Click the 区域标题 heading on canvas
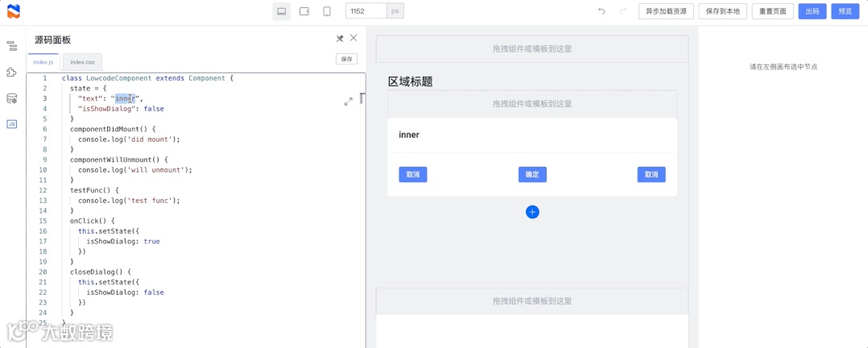The height and width of the screenshot is (348, 868). (x=410, y=82)
